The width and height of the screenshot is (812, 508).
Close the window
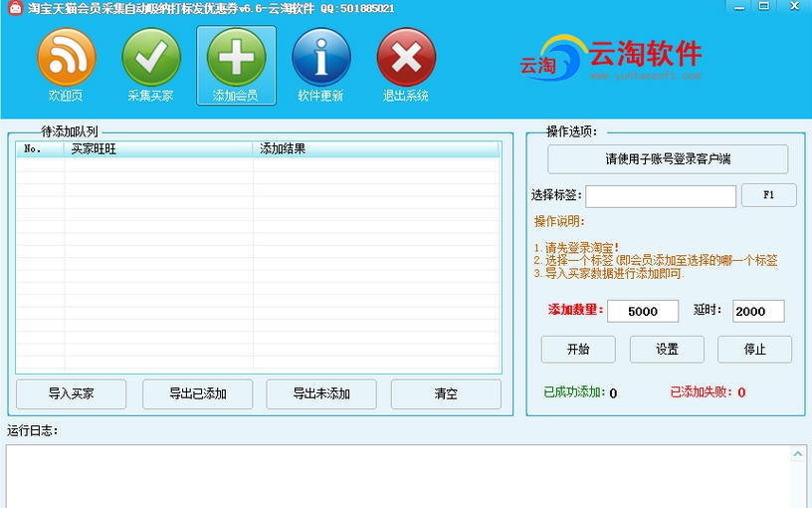(x=794, y=7)
